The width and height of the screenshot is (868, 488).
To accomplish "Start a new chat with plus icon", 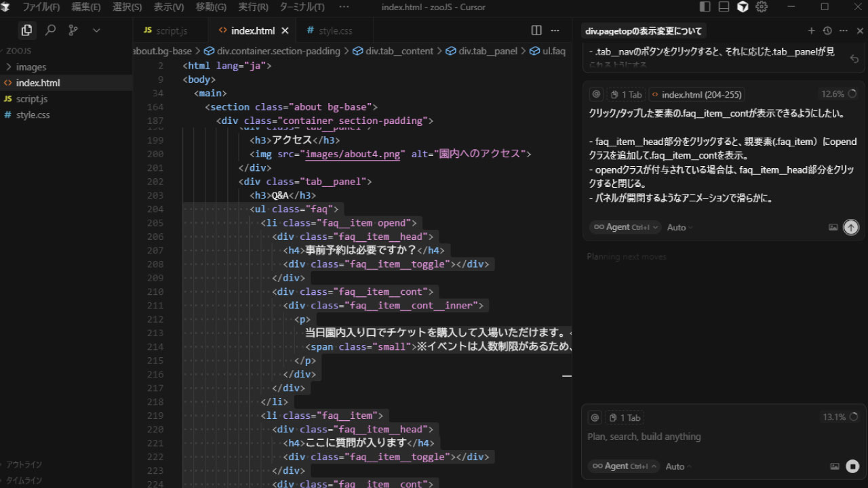I will click(x=811, y=30).
